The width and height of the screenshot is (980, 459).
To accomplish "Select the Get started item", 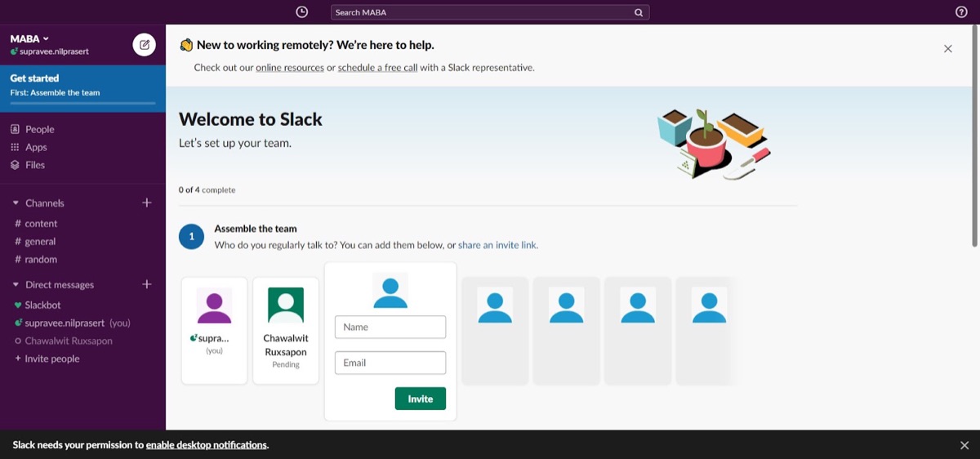I will coord(82,88).
